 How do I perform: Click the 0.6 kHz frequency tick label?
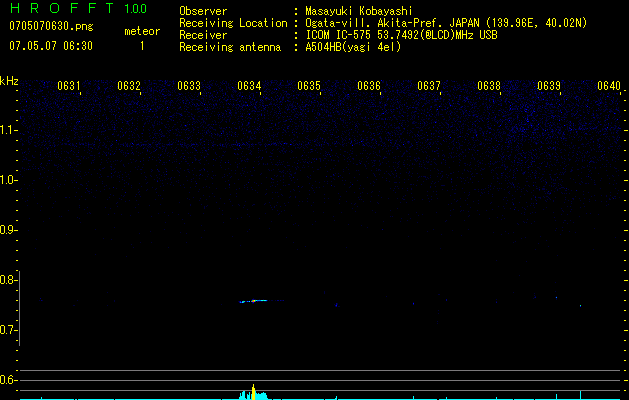click(x=7, y=380)
